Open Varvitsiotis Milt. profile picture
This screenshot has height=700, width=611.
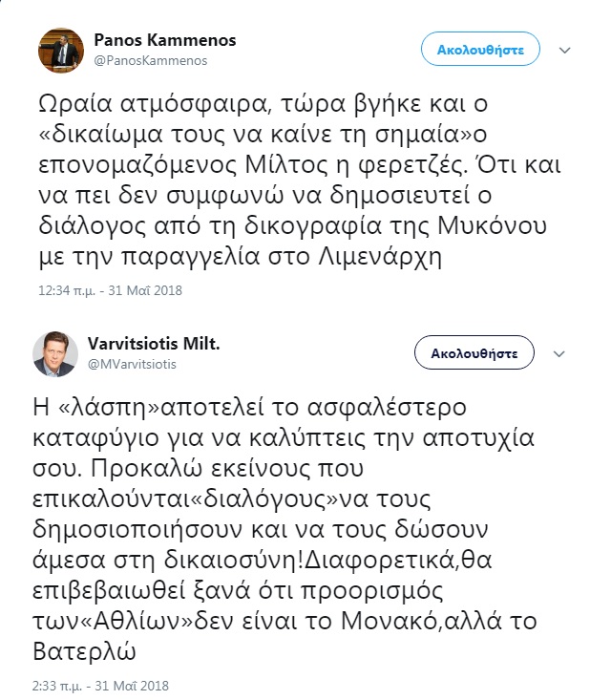pos(60,354)
